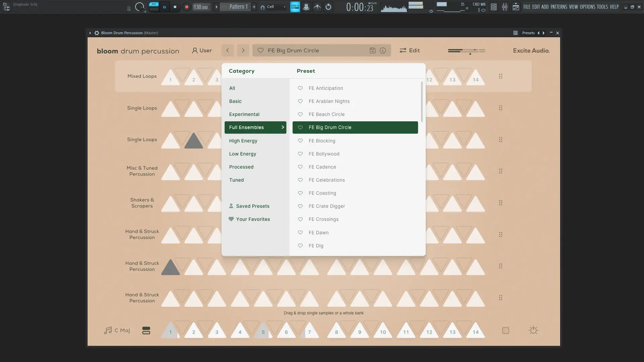Favorite the FE Bollywood preset heart
644x362 pixels.
[x=300, y=154]
